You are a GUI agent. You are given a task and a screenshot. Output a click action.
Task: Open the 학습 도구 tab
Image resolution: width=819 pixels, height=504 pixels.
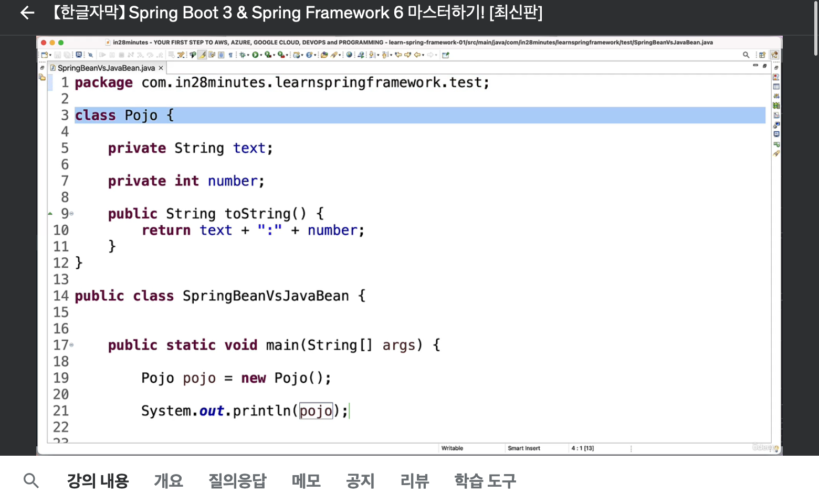485,480
